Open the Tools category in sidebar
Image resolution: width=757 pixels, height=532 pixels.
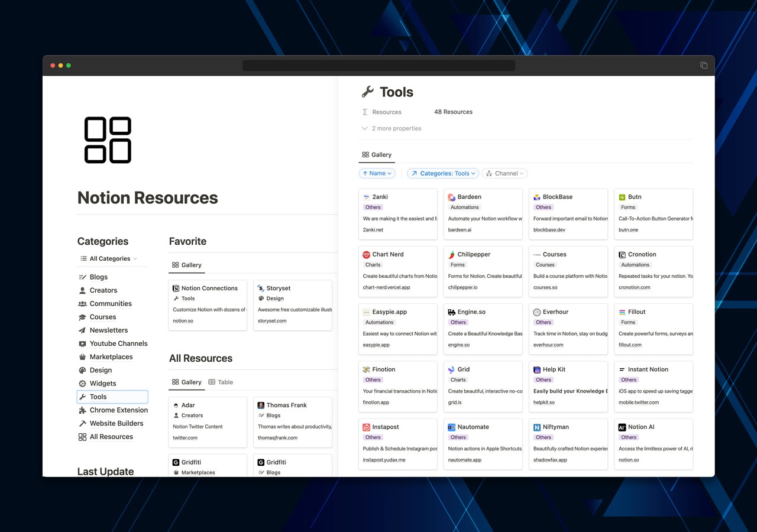click(x=112, y=397)
